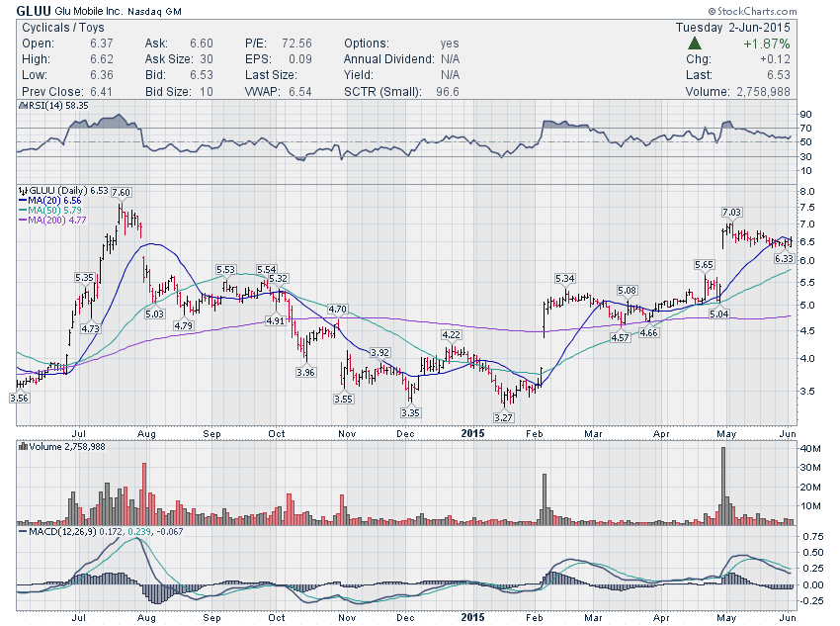Click the 7.60 peak price label

pos(122,193)
